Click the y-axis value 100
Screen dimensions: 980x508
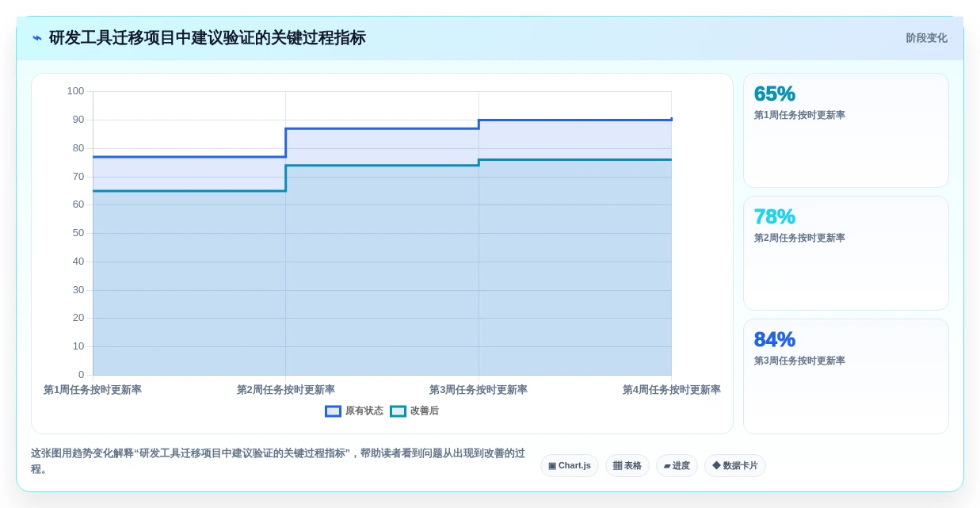(75, 91)
